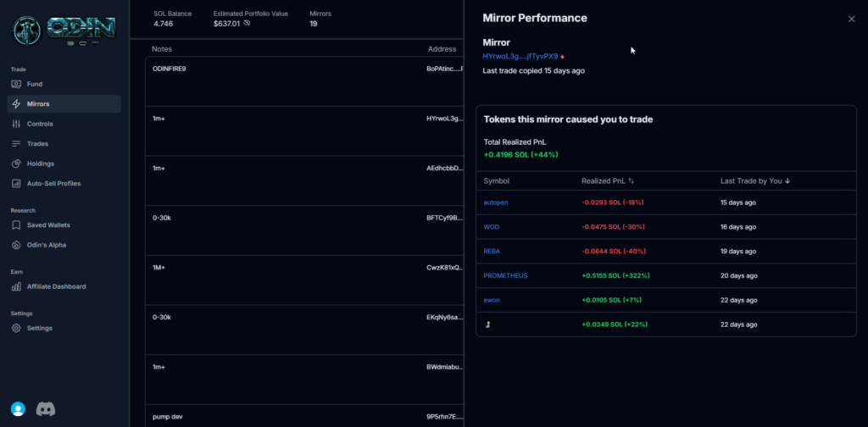Click the 1M+ uppercase note row
This screenshot has height=427, width=868.
pyautogui.click(x=304, y=280)
